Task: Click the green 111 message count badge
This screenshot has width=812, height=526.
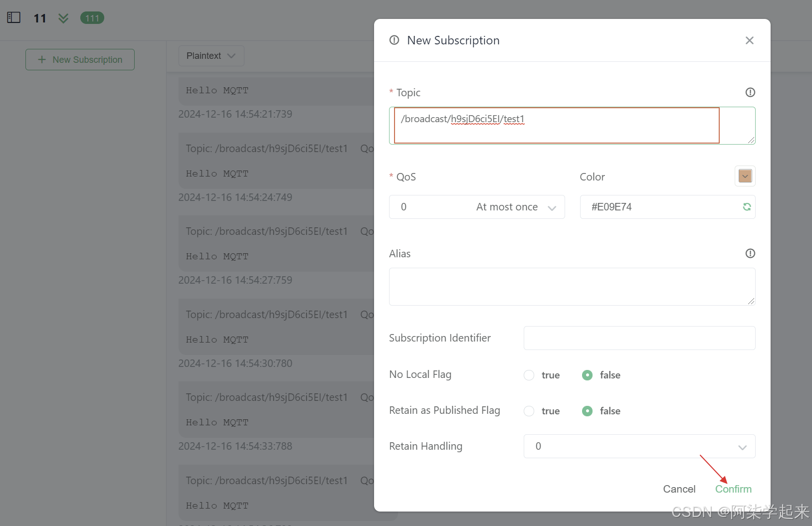Action: [92, 18]
